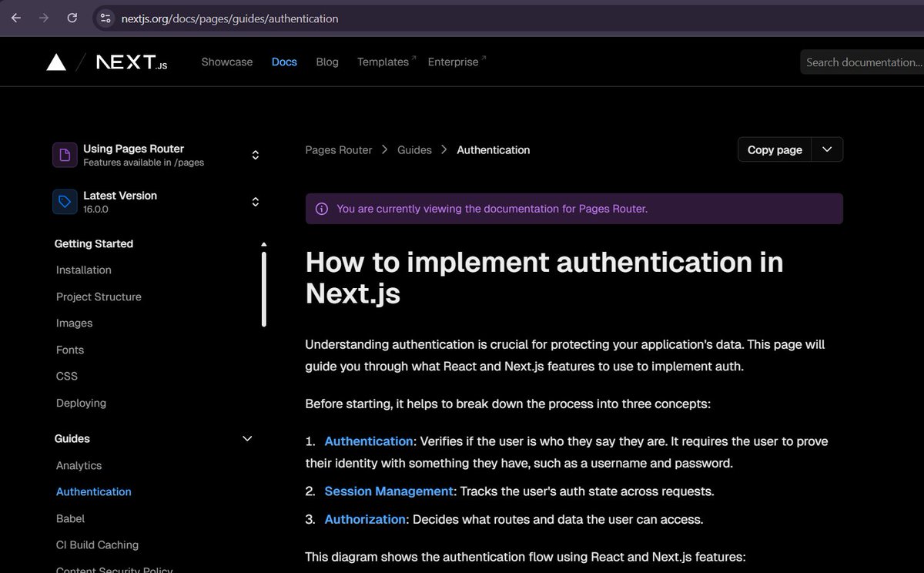Open site information icon in address bar
The width and height of the screenshot is (924, 573).
106,18
